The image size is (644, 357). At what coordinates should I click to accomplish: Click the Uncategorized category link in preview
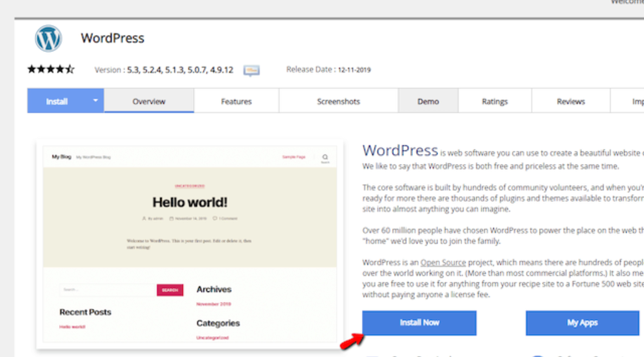[212, 338]
